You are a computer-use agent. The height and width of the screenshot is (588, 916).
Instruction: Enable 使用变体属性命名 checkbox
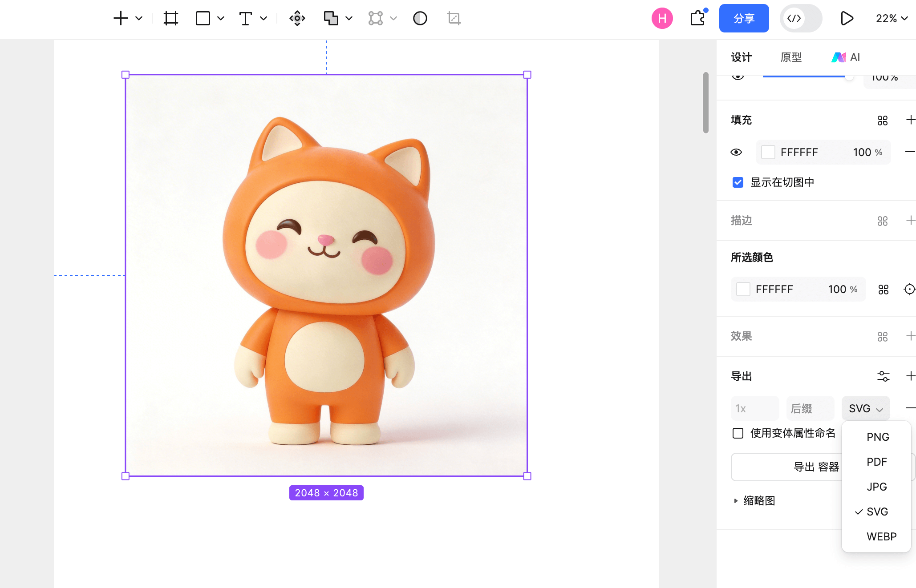[x=738, y=433]
